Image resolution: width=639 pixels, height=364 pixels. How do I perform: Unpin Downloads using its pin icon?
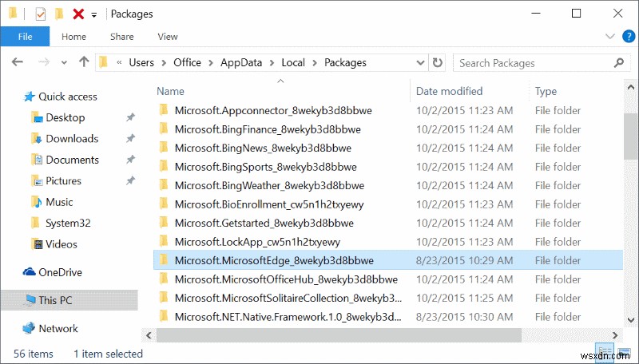coord(130,138)
